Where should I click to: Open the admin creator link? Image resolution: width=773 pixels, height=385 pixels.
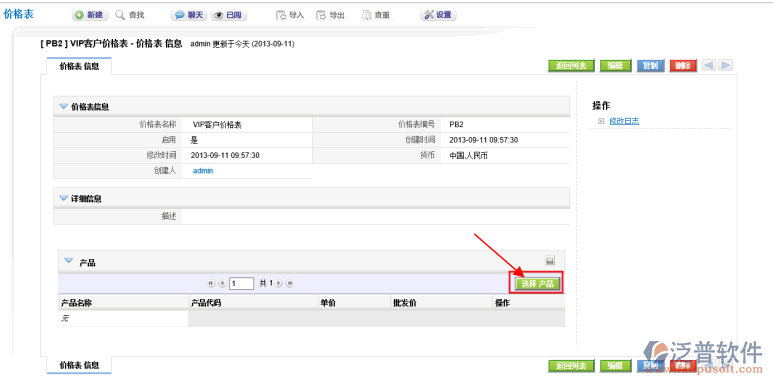tap(203, 171)
